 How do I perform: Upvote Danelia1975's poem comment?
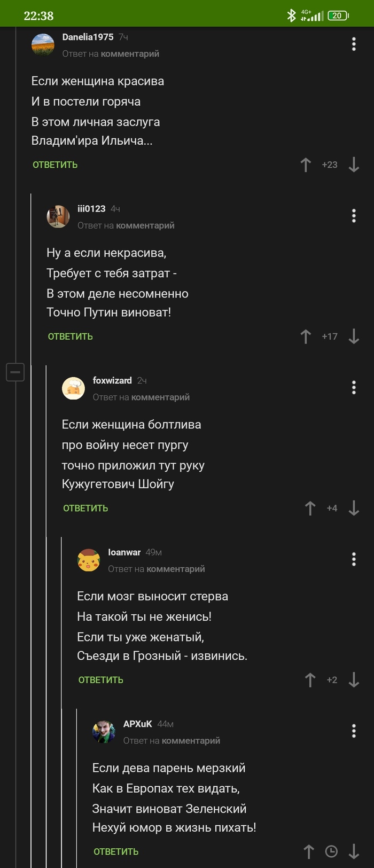click(306, 165)
